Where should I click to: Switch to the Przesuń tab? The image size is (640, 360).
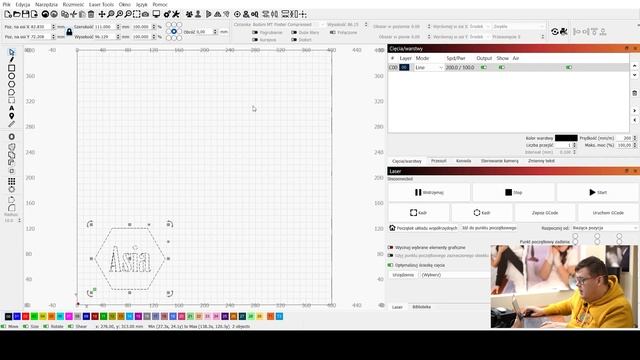(x=439, y=161)
